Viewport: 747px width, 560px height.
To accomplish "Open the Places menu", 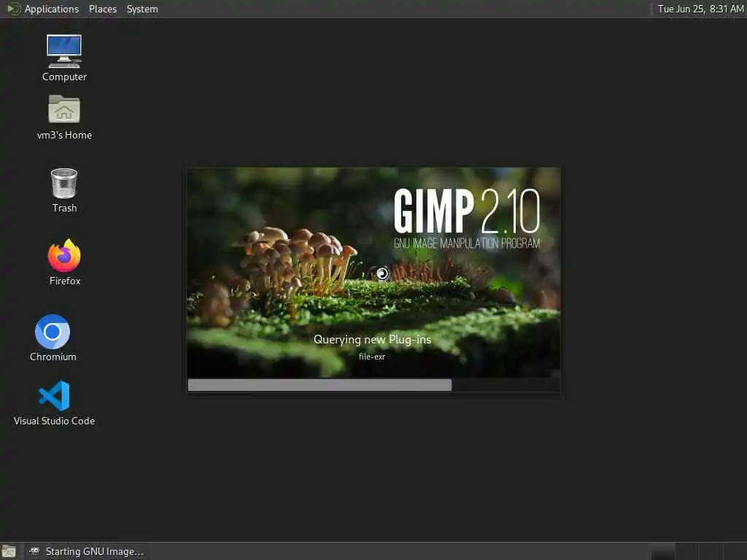I will point(102,9).
